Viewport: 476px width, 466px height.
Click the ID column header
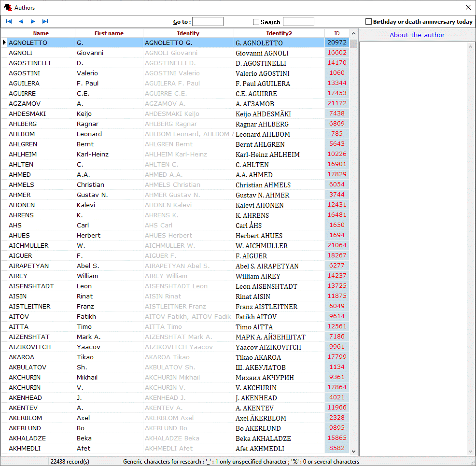[337, 33]
